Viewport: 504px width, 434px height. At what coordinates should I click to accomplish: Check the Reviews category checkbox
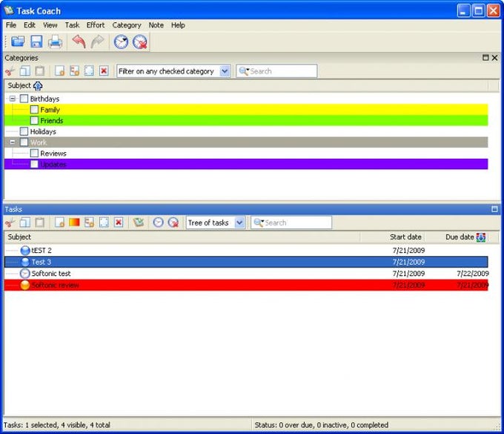click(34, 153)
